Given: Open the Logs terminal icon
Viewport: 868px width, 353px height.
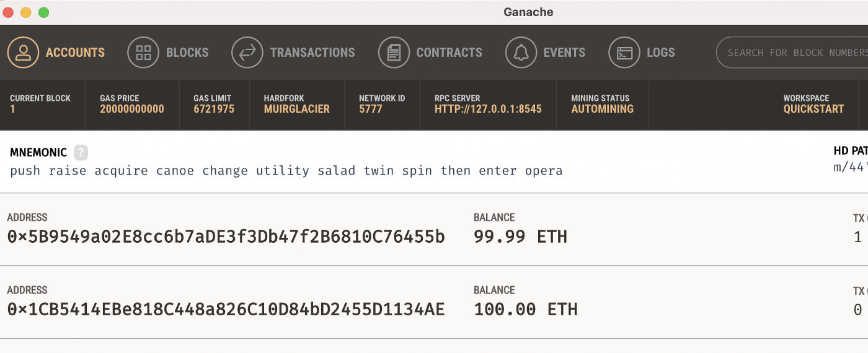Looking at the screenshot, I should (624, 53).
